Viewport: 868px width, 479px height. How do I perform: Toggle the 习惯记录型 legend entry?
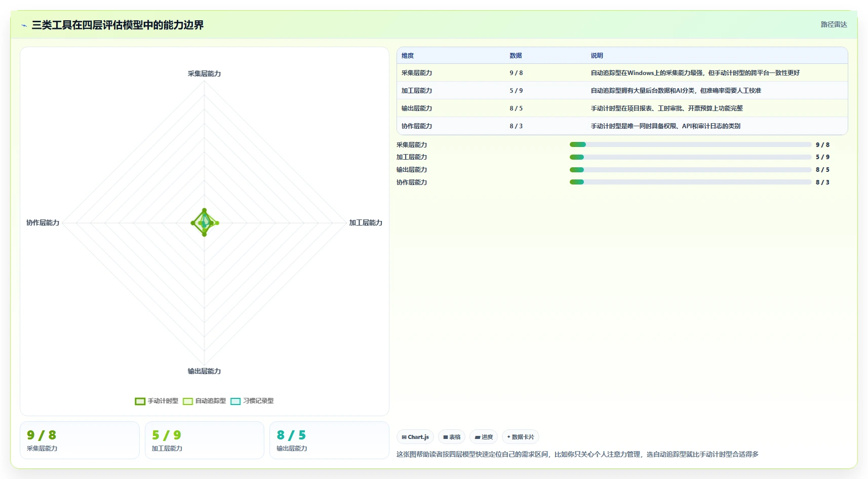pos(252,401)
